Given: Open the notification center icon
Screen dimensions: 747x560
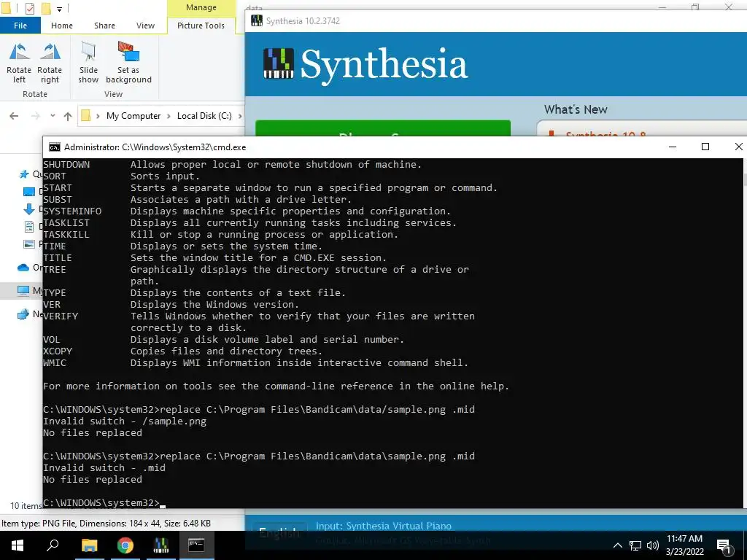Looking at the screenshot, I should tap(724, 546).
